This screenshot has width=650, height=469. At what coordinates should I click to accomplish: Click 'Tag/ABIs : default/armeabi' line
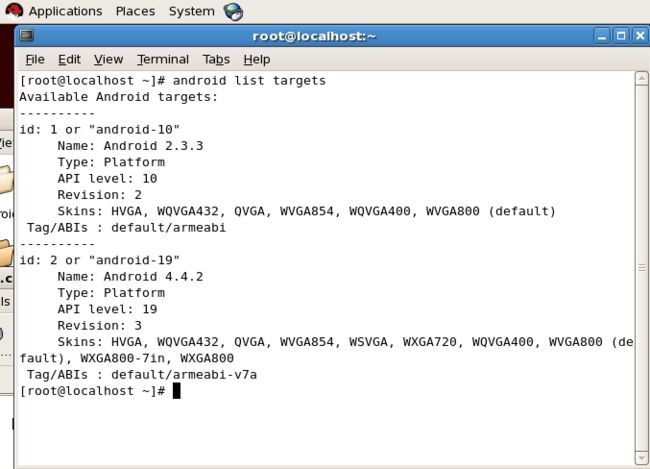pyautogui.click(x=126, y=228)
